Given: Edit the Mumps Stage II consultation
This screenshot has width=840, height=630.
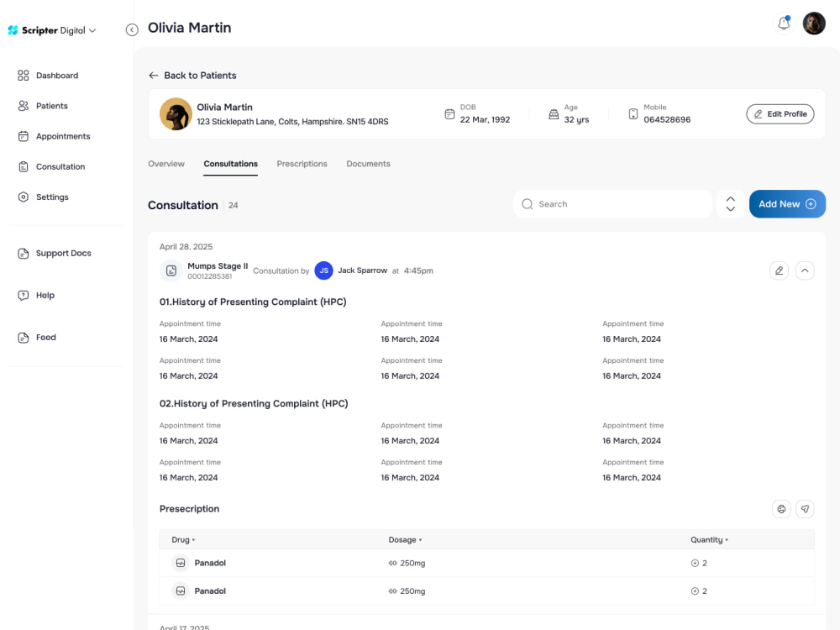Looking at the screenshot, I should (x=779, y=270).
